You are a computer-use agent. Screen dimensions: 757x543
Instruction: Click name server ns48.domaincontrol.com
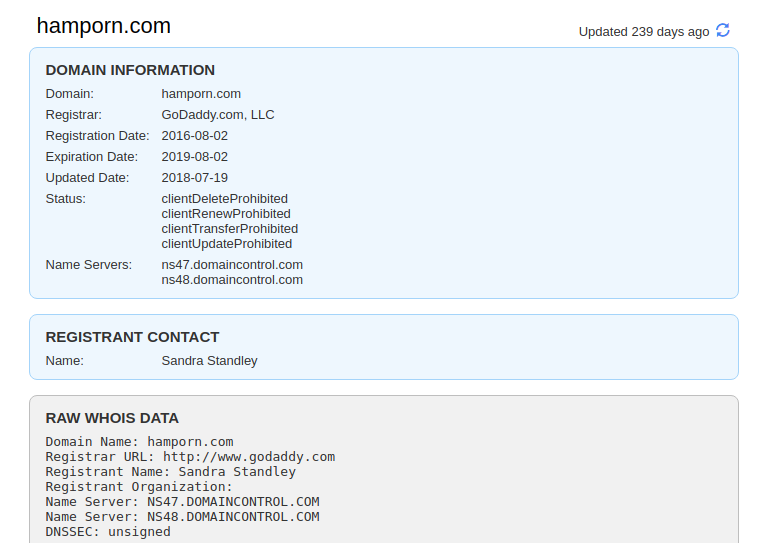232,280
